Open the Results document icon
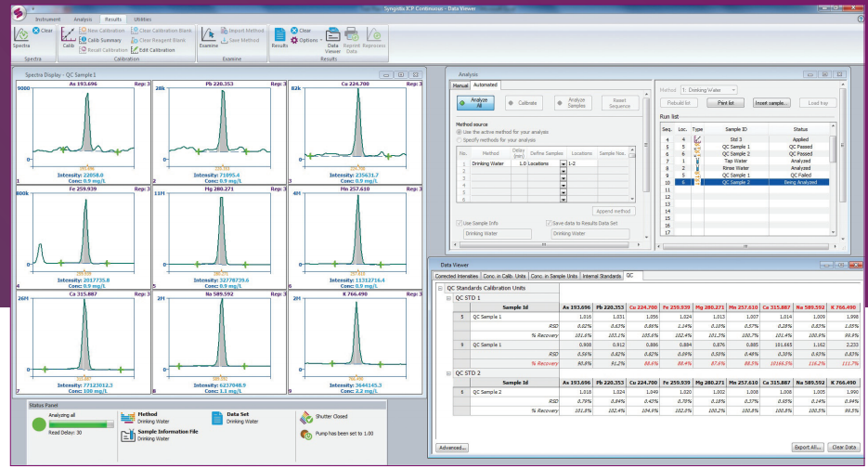The image size is (868, 469). (x=279, y=36)
